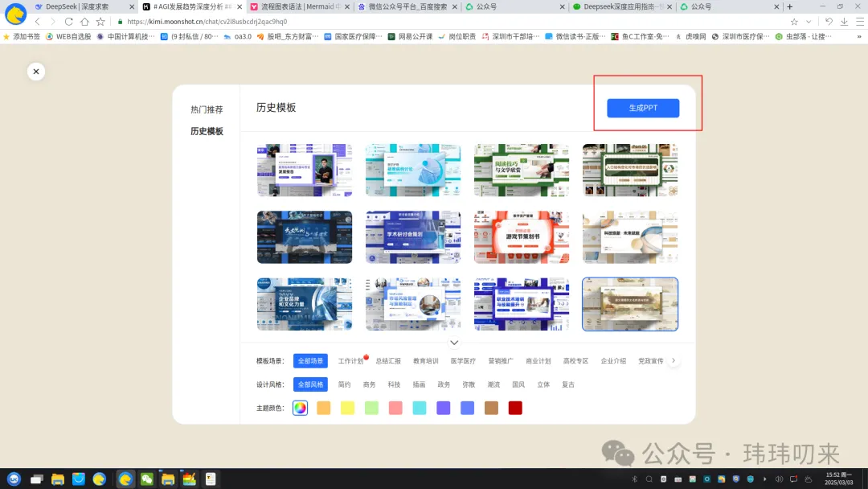The image size is (868, 489).
Task: Click the undo-close arrow icon in toolbar
Action: (x=829, y=22)
